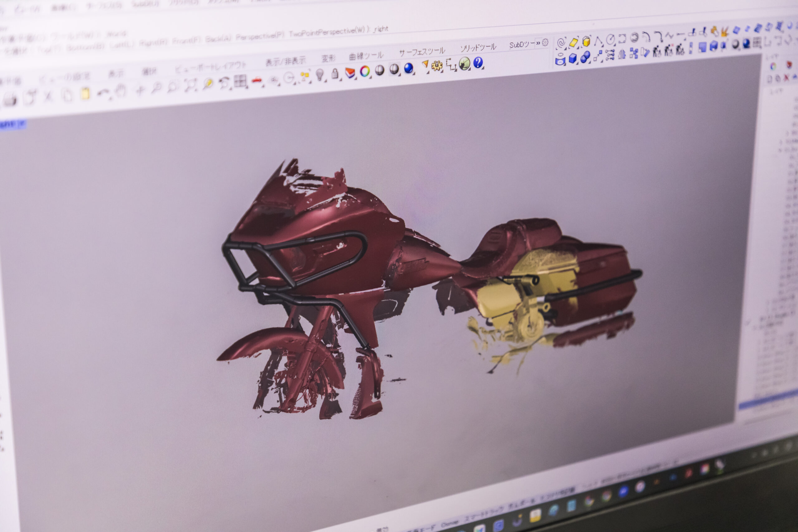Open the サーフェスツール toolbar tab
798x532 pixels.
pyautogui.click(x=422, y=52)
